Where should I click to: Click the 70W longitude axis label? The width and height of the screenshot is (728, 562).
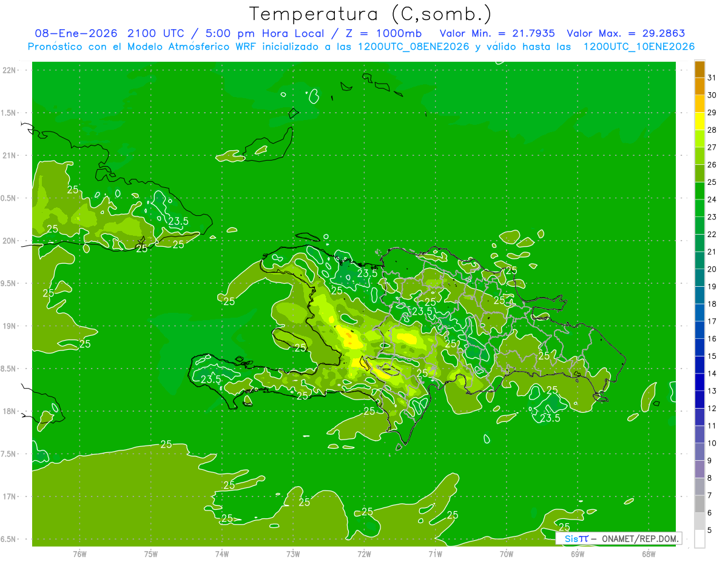507,554
